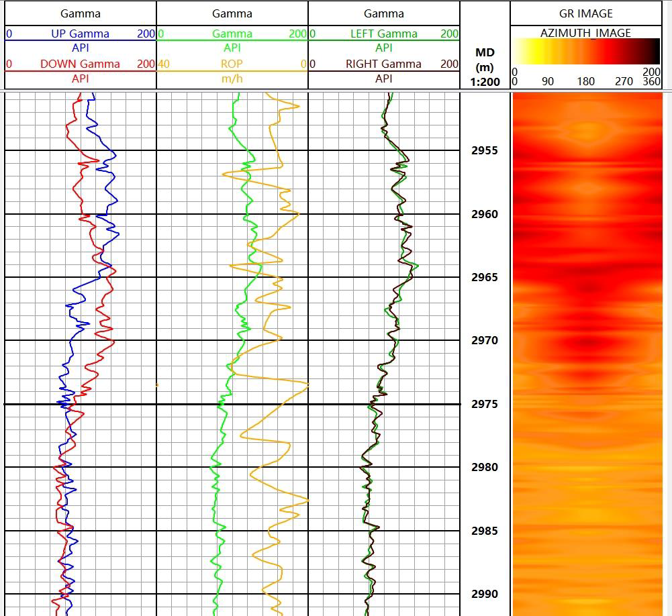Select the DOWN Gamma curve label
The width and height of the screenshot is (672, 616).
point(80,64)
